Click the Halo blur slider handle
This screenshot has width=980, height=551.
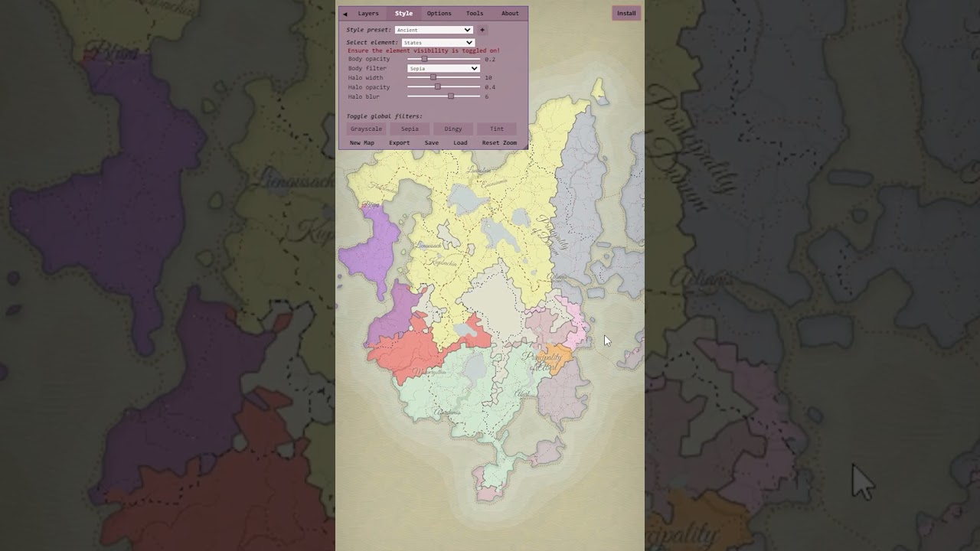pyautogui.click(x=451, y=96)
